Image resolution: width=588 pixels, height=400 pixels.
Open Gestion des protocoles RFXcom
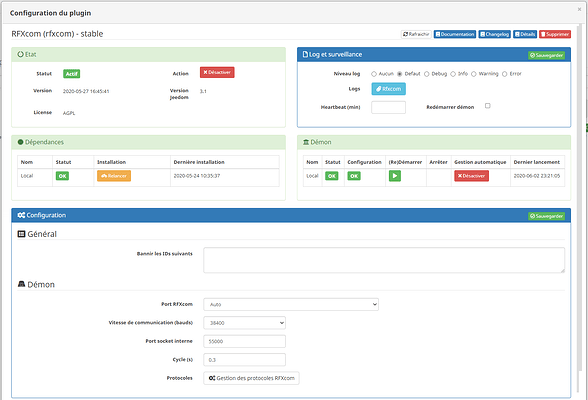coord(251,378)
